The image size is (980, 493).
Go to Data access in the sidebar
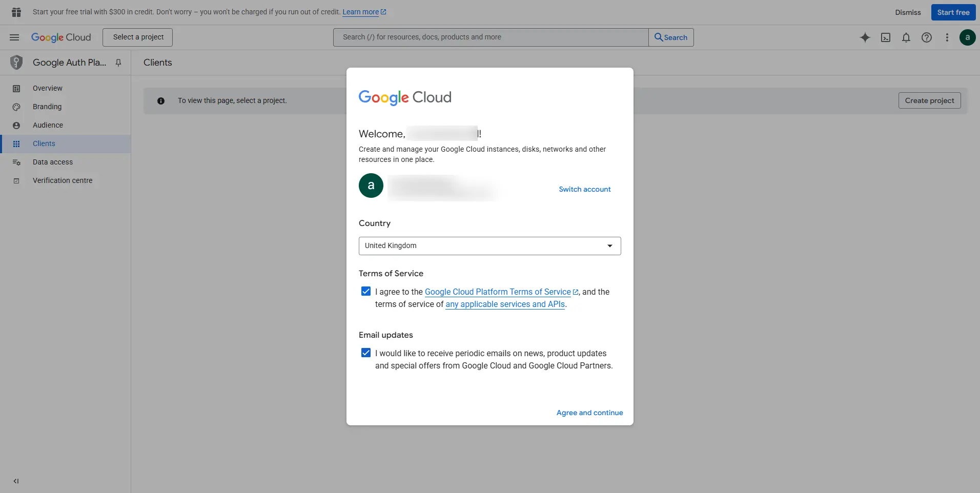pos(66,162)
